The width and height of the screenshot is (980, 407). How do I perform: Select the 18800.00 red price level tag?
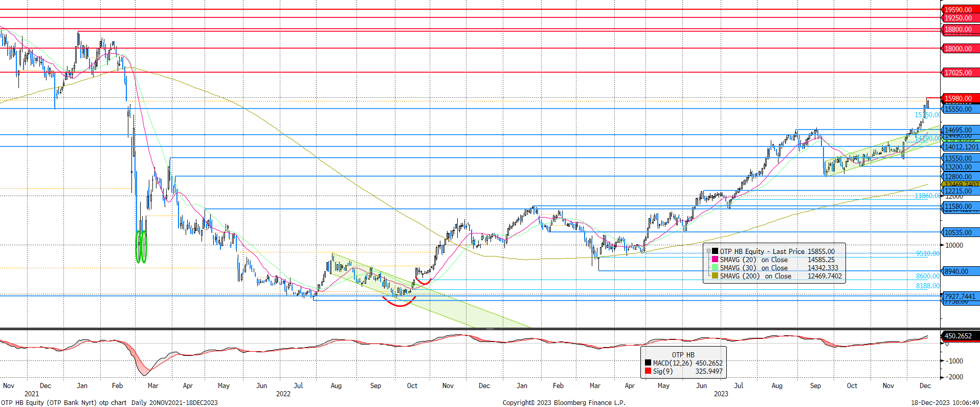961,29
